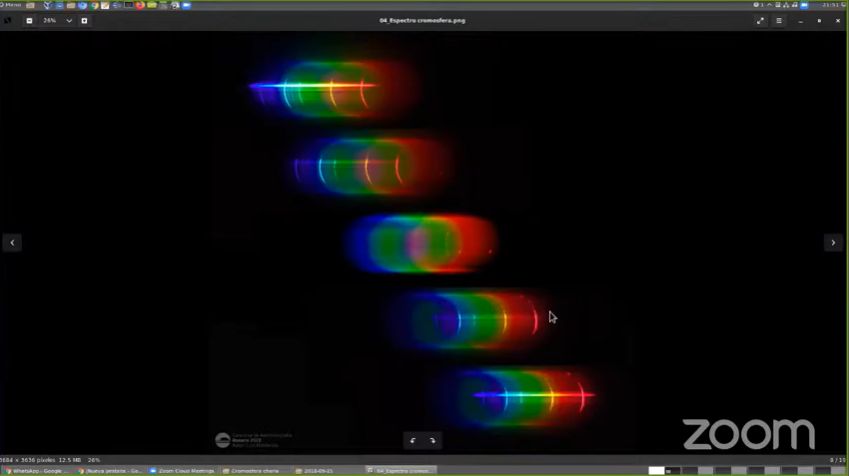Rotate image counterclockwise
The image size is (849, 476).
(412, 440)
